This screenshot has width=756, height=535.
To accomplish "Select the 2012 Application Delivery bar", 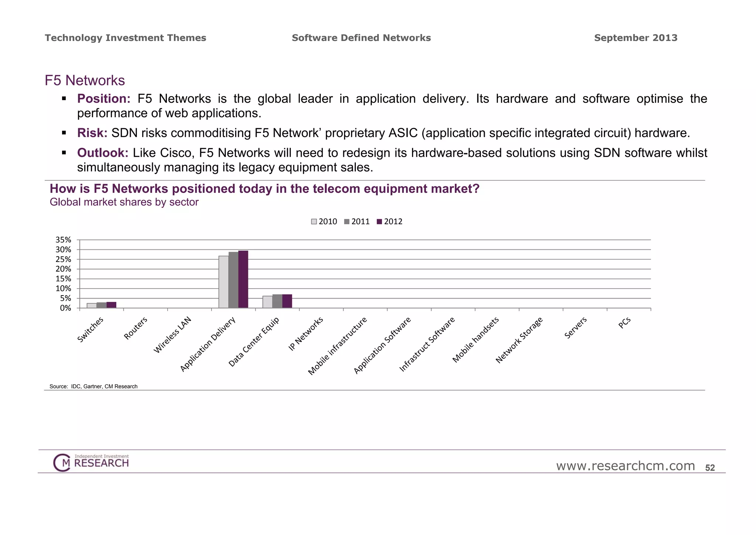I will pos(243,279).
